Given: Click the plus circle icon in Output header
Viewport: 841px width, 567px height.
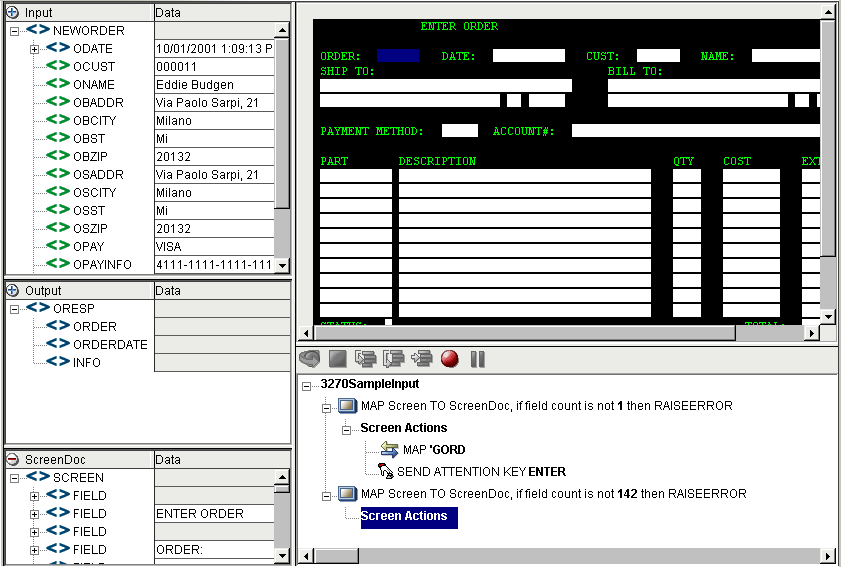Looking at the screenshot, I should pyautogui.click(x=12, y=290).
